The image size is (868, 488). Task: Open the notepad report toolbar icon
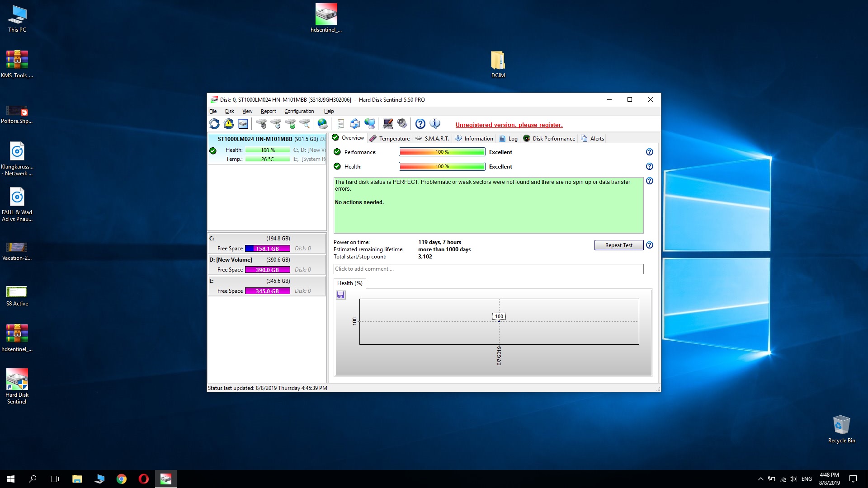pos(341,124)
